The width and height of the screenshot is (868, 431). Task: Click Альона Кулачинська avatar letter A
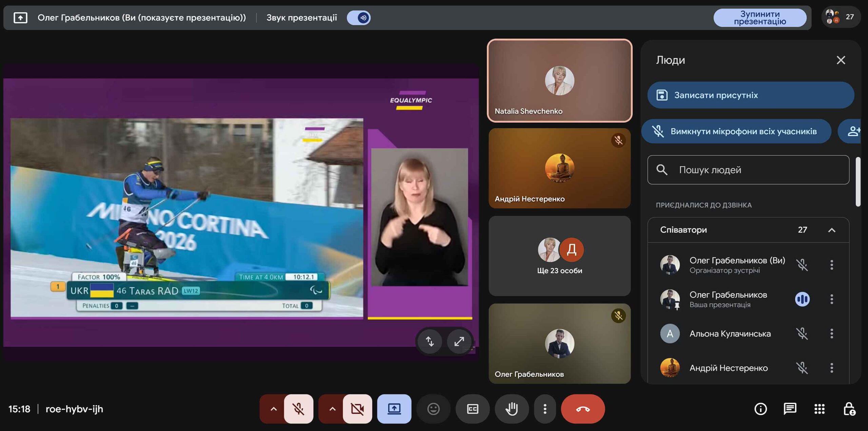(x=670, y=334)
